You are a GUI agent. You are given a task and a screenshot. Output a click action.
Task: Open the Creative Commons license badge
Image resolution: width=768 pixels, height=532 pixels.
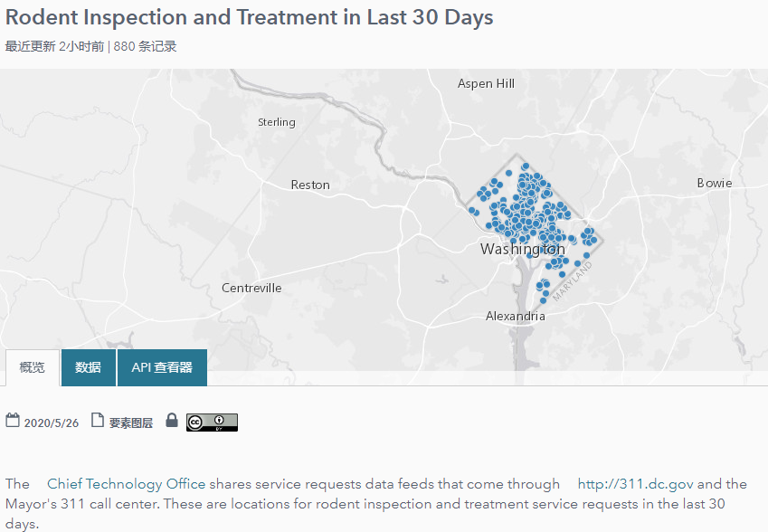click(212, 423)
